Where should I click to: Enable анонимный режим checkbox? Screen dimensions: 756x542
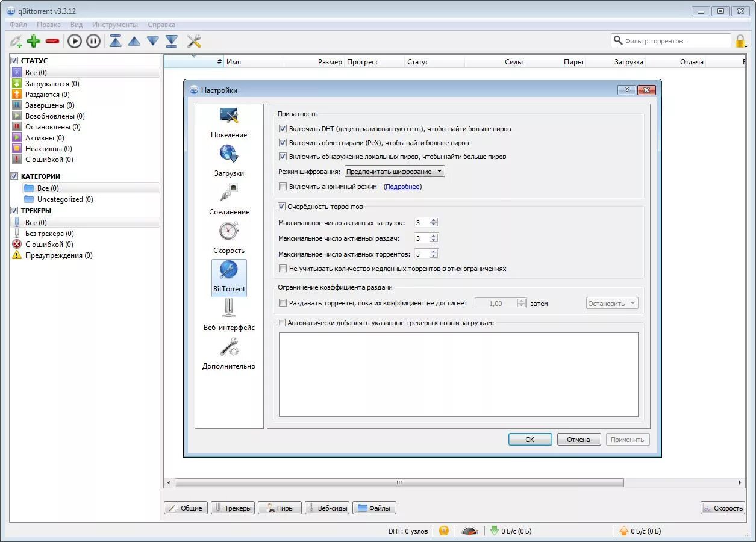tap(283, 187)
